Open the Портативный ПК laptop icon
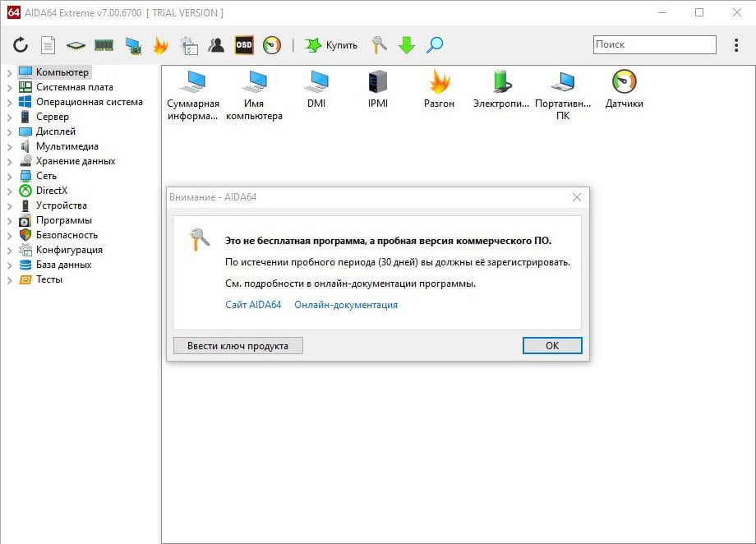The image size is (756, 544). click(x=563, y=95)
